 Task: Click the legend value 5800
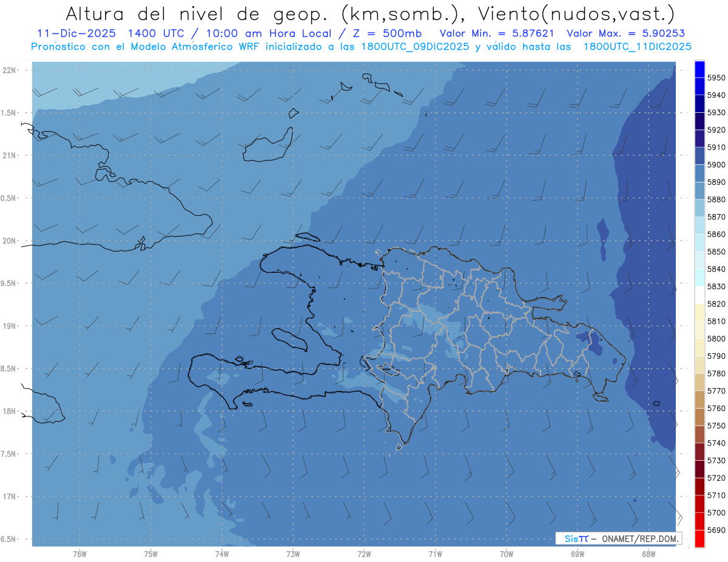716,338
